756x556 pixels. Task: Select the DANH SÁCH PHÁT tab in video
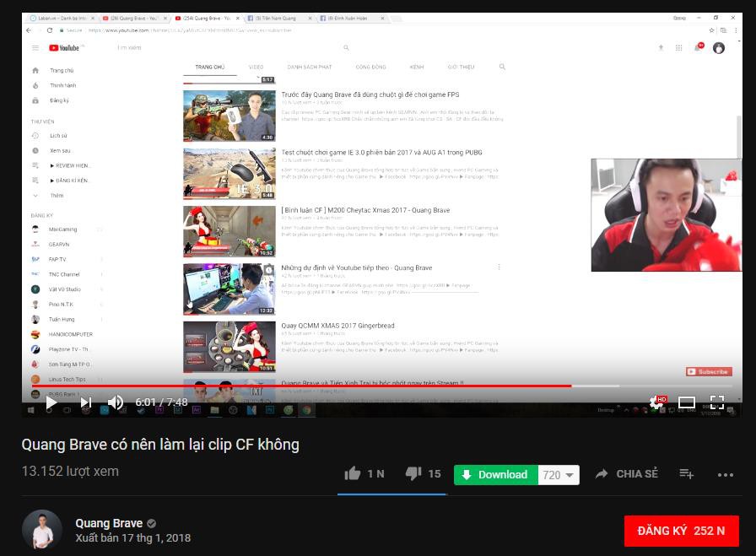[x=310, y=67]
